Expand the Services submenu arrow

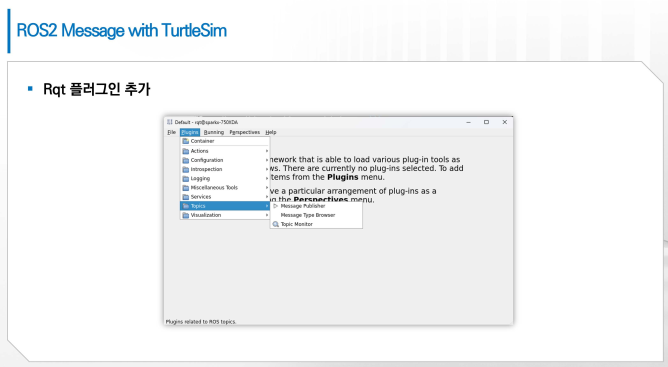click(267, 197)
